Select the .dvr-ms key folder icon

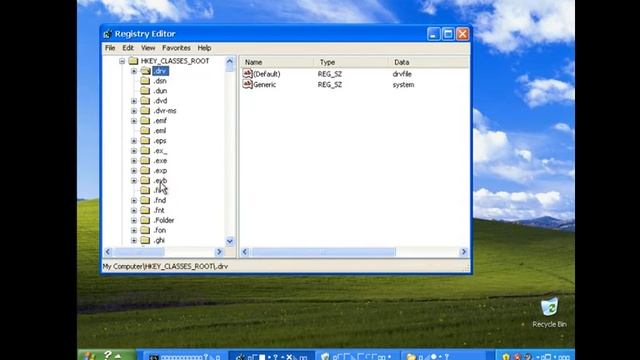pyautogui.click(x=145, y=111)
